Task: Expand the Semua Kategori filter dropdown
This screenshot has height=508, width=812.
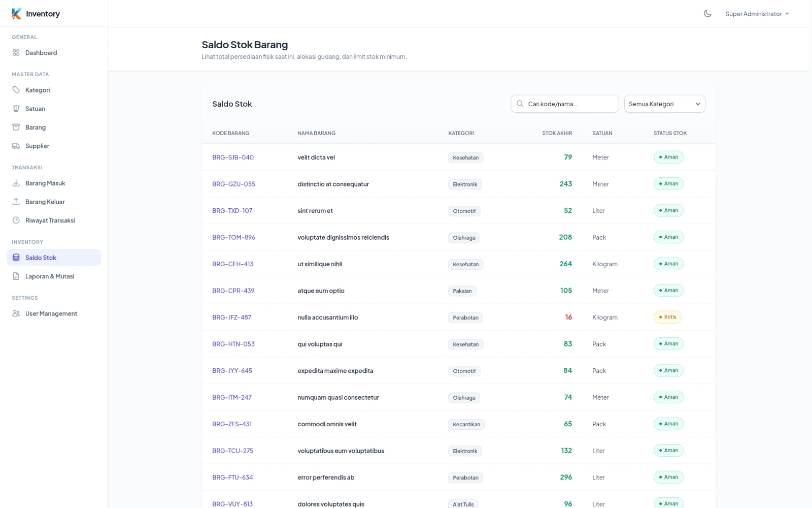Action: pyautogui.click(x=664, y=104)
